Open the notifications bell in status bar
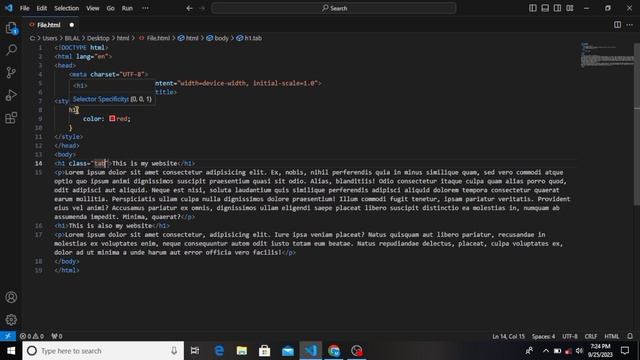Screen dimensions: 640x360 click(630, 336)
